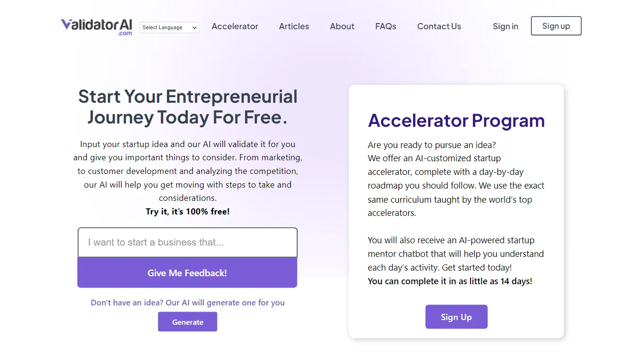This screenshot has height=362, width=644.
Task: Click the "Try it, it's 100% free!" text
Action: coord(188,212)
